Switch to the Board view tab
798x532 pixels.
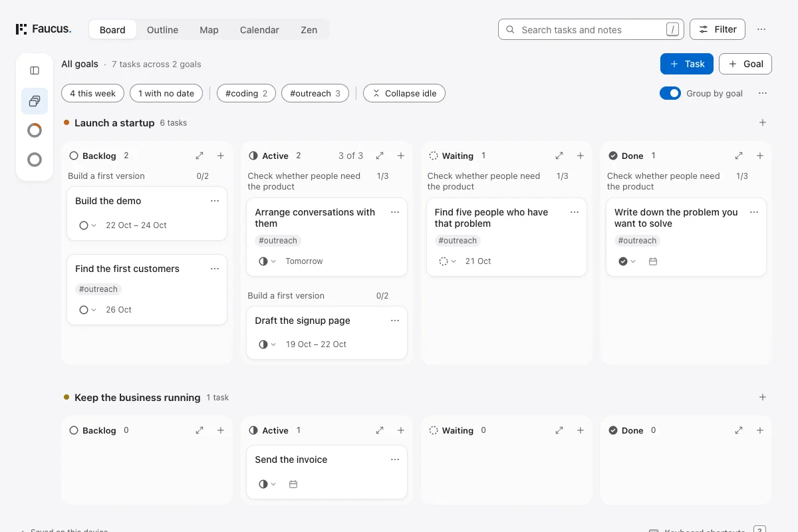(112, 29)
